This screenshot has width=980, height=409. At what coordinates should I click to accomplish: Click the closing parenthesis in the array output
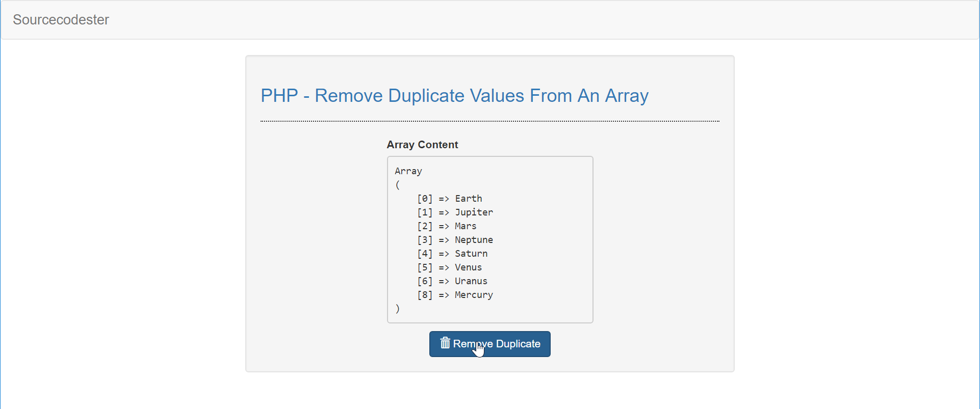[398, 309]
